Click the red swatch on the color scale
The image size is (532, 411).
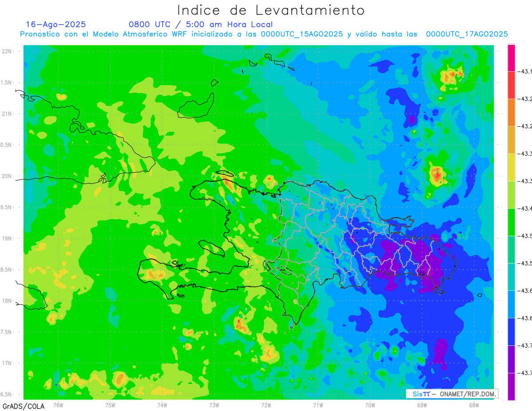511,85
